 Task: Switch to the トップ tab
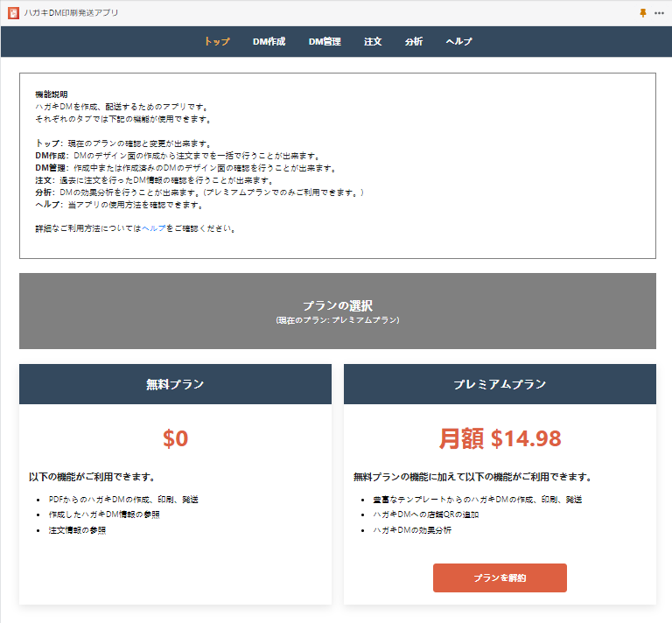[x=217, y=41]
